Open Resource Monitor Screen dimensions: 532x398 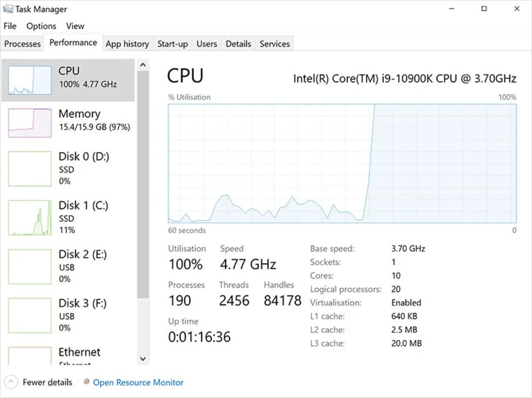(138, 382)
